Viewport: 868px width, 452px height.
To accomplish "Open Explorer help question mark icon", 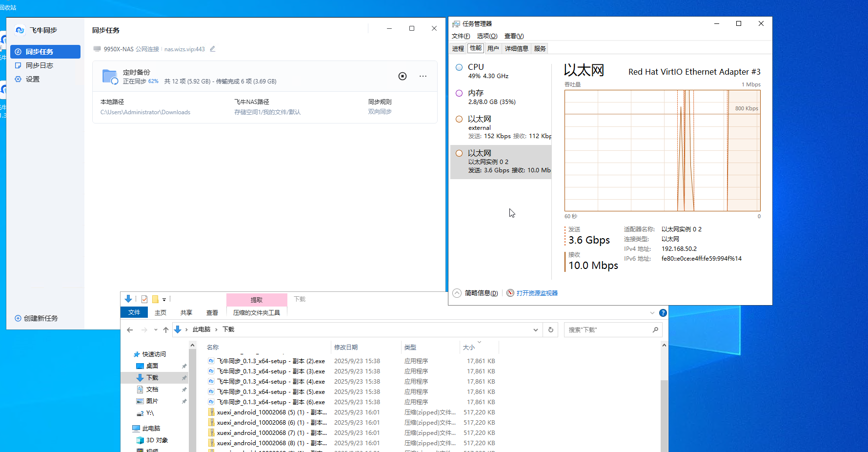I will (663, 313).
